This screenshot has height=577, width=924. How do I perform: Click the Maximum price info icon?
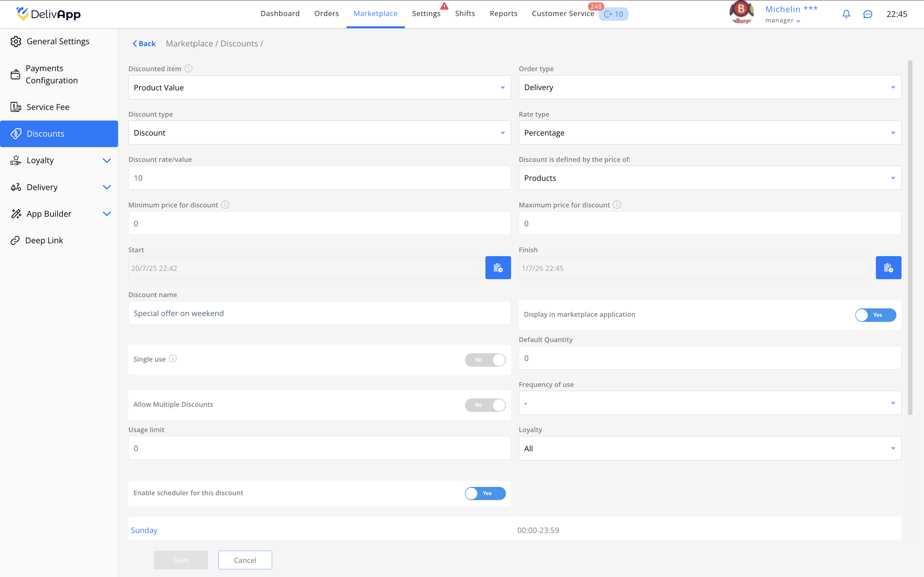(617, 205)
